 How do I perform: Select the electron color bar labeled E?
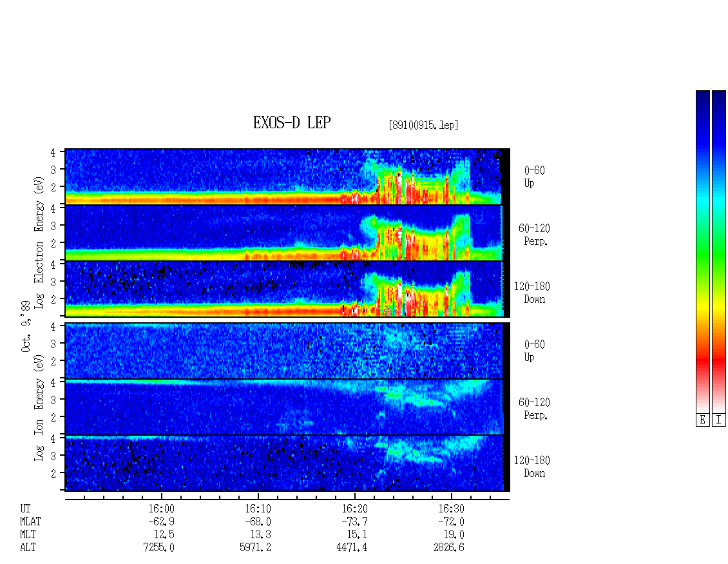702,251
